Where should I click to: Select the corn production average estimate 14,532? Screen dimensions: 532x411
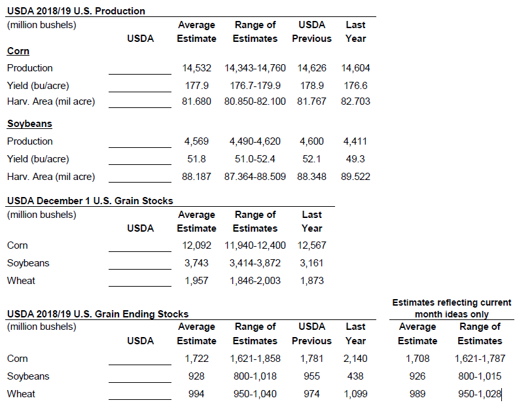pos(196,68)
